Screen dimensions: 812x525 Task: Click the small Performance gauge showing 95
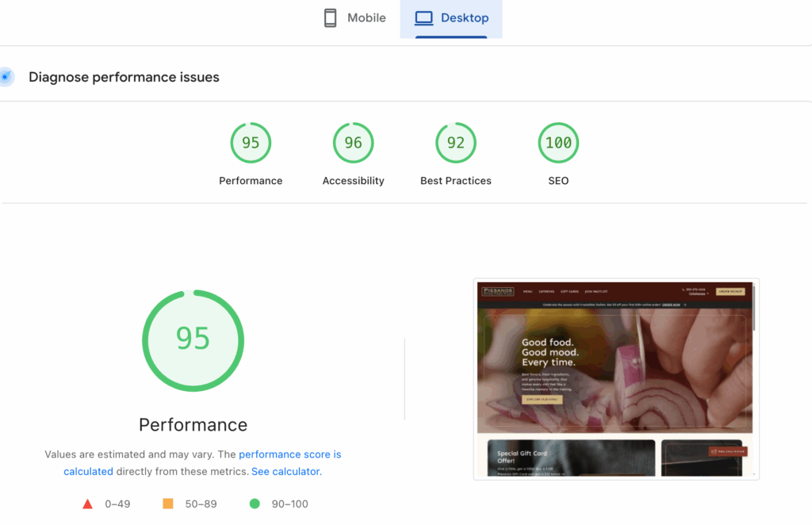pyautogui.click(x=251, y=143)
